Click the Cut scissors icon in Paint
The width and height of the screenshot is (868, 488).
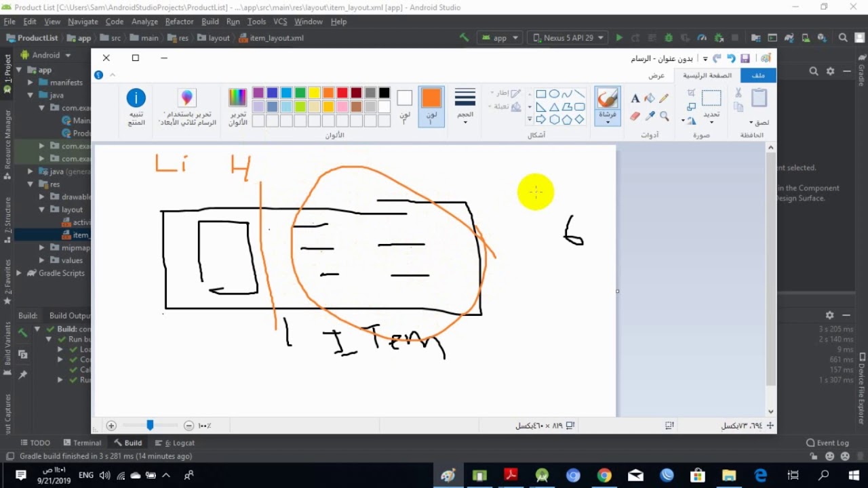click(x=738, y=94)
